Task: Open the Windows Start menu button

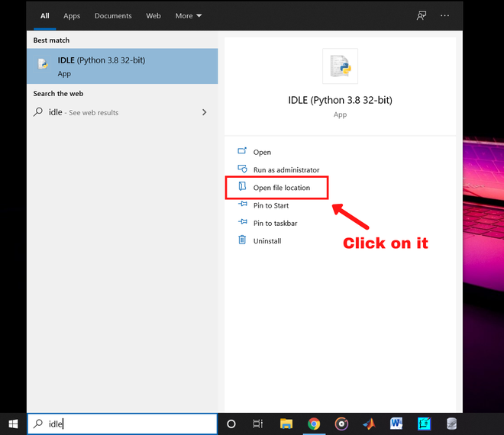Action: 13,424
